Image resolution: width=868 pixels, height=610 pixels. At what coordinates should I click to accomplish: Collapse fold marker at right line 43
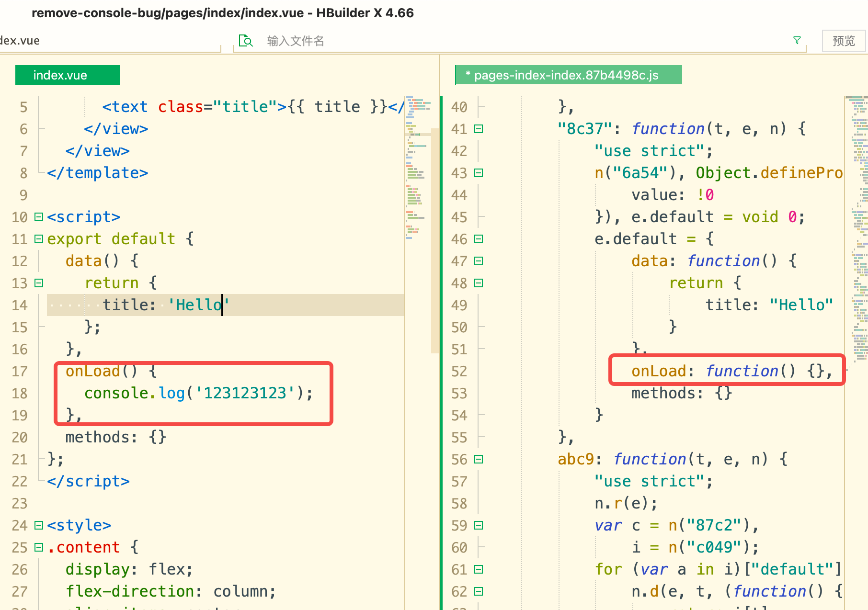click(x=479, y=173)
